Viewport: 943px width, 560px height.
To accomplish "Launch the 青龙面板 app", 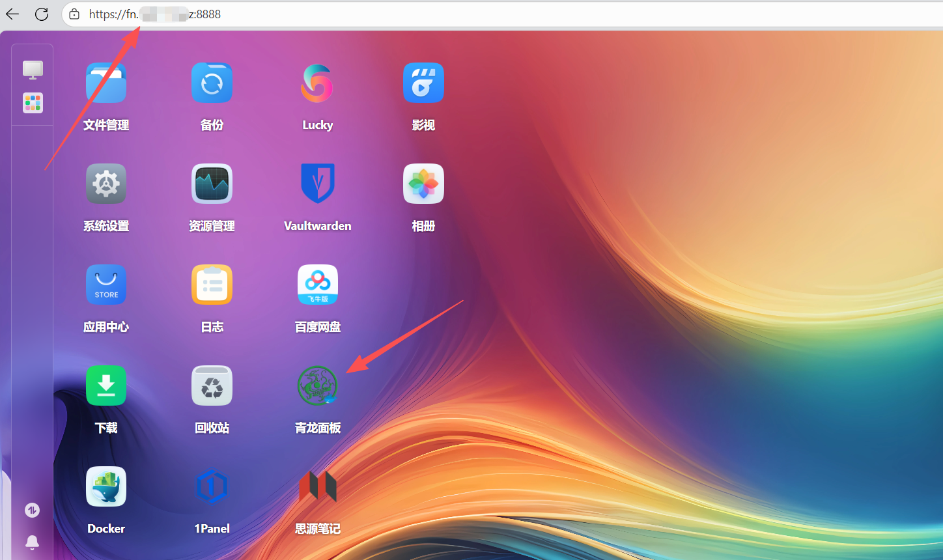I will coord(317,385).
